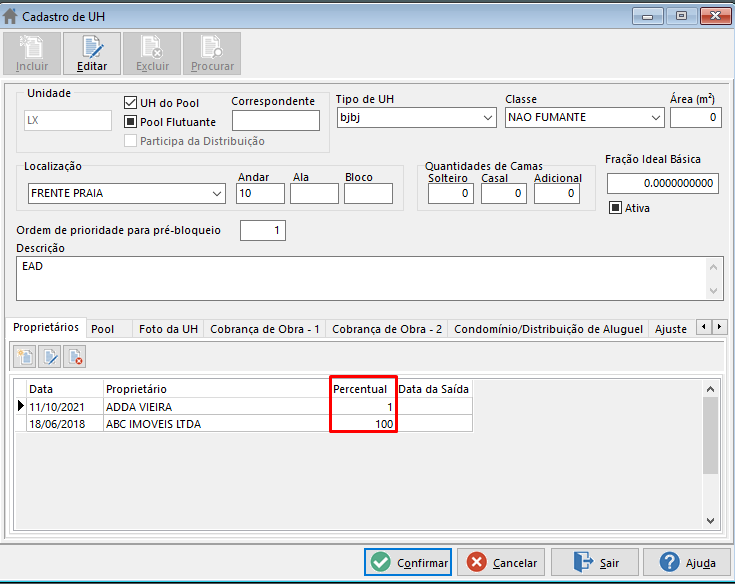The image size is (735, 584).
Task: Select the ADDA VIEIRA row
Action: pyautogui.click(x=244, y=406)
